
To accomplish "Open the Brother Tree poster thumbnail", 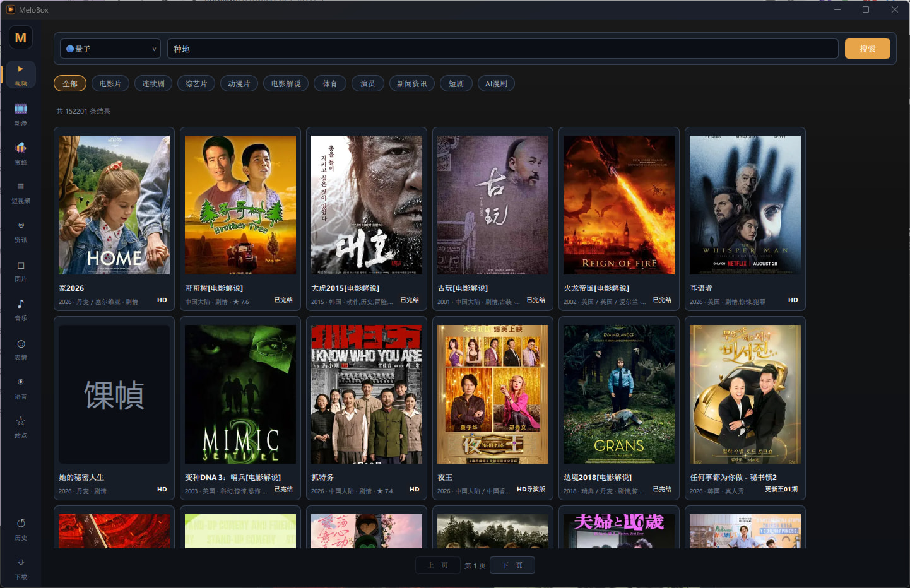I will click(x=240, y=205).
